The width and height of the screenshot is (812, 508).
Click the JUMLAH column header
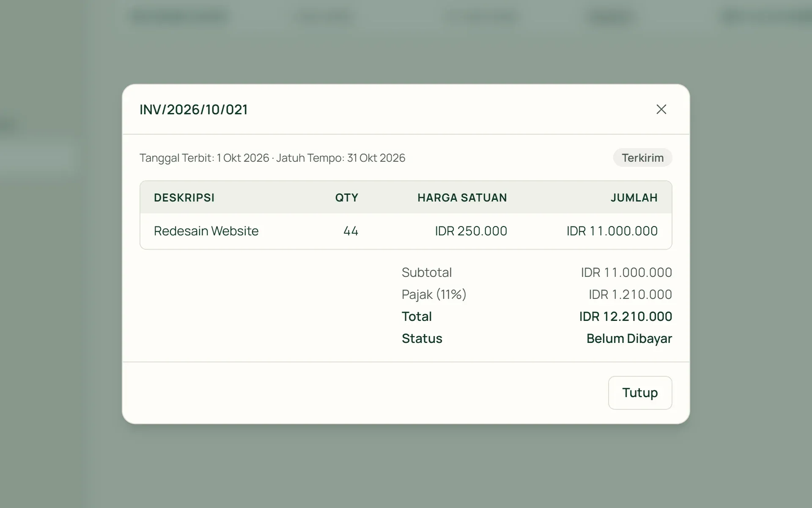[634, 198]
